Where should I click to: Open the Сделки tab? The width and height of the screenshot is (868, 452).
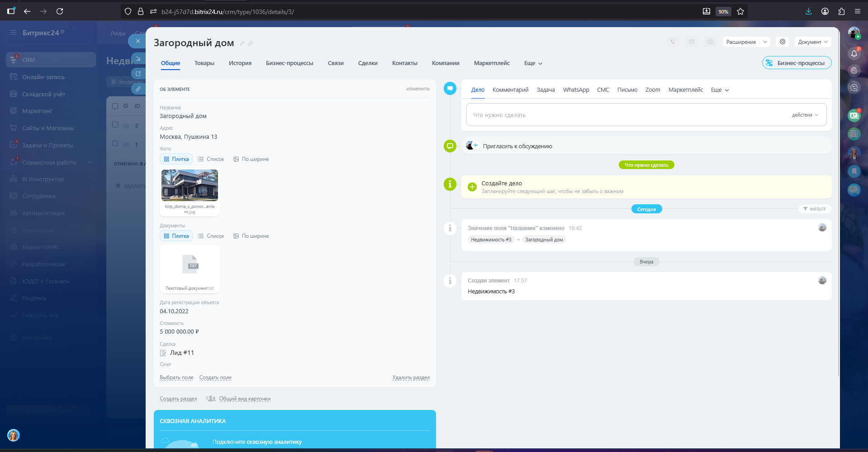(368, 63)
